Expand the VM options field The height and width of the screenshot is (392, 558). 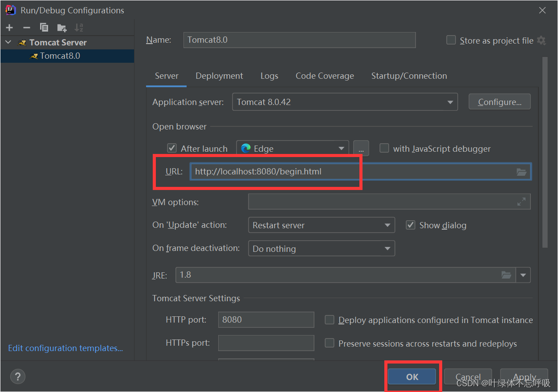[521, 202]
